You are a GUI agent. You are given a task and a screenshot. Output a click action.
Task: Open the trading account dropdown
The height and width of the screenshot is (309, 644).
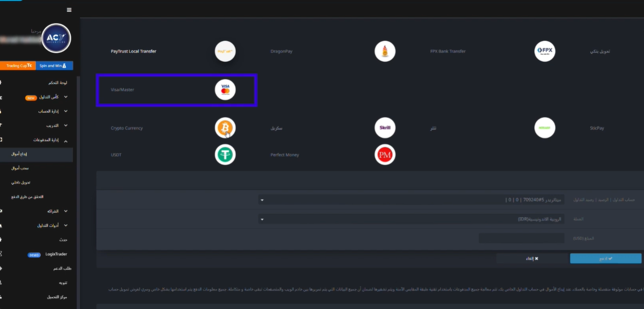coord(411,200)
